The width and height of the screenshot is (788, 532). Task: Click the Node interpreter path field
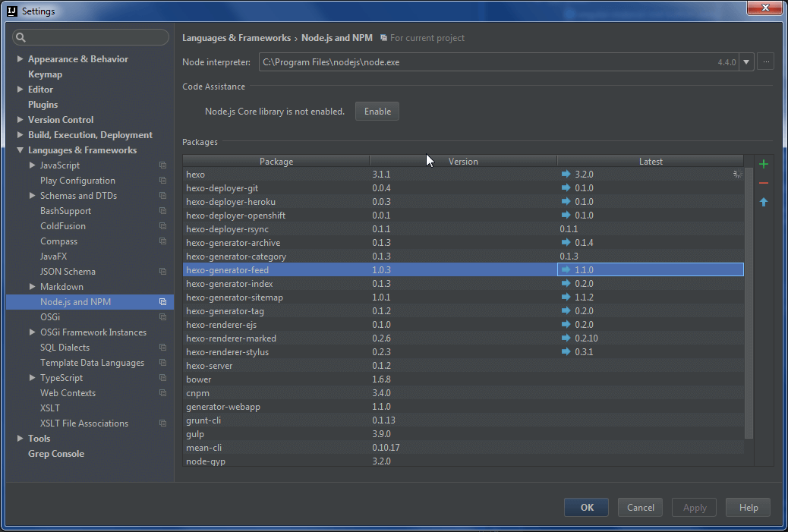[499, 62]
